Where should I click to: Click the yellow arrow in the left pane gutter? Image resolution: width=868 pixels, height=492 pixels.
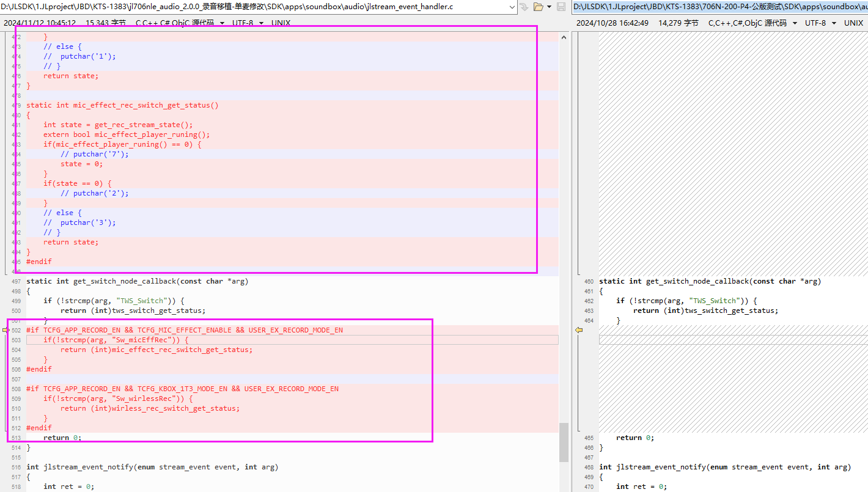(x=7, y=330)
